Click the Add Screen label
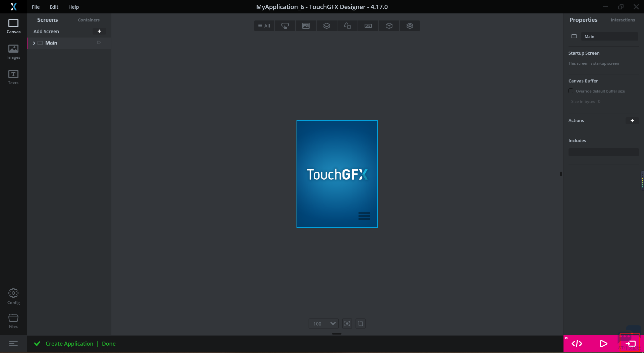The image size is (644, 353). (46, 31)
